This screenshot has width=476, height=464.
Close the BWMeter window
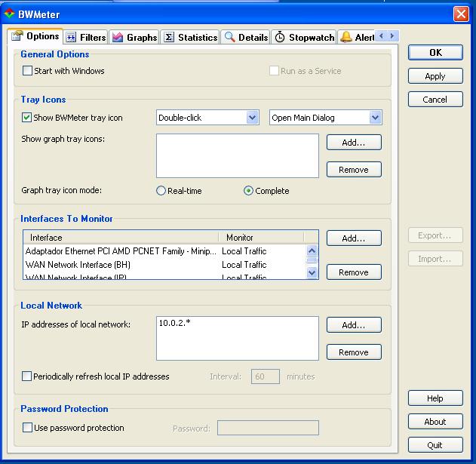tap(461, 14)
